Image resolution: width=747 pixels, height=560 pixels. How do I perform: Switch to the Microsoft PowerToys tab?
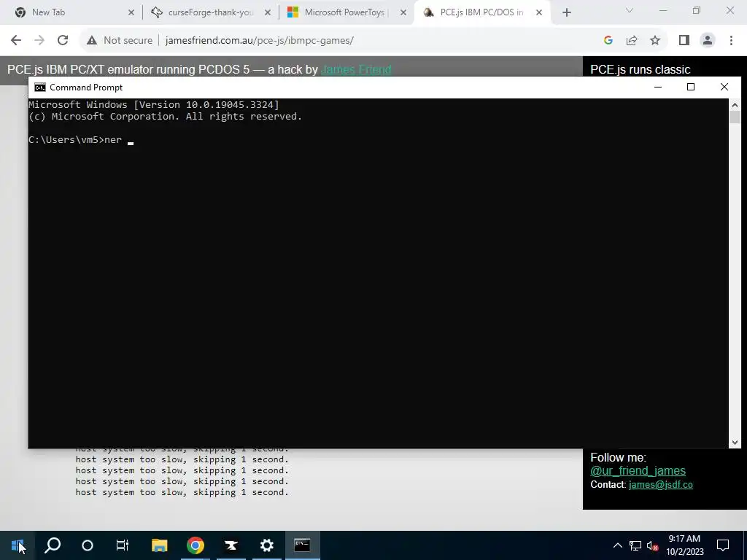point(347,12)
